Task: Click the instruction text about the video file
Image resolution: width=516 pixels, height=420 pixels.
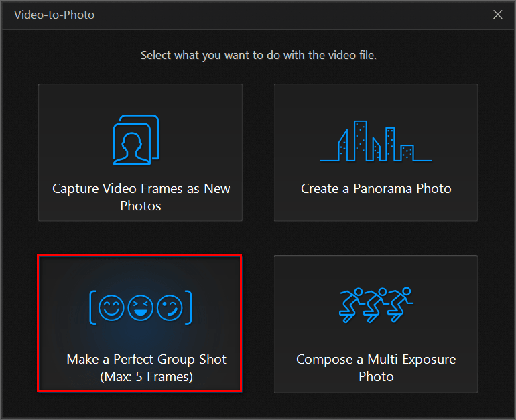Action: click(x=258, y=55)
